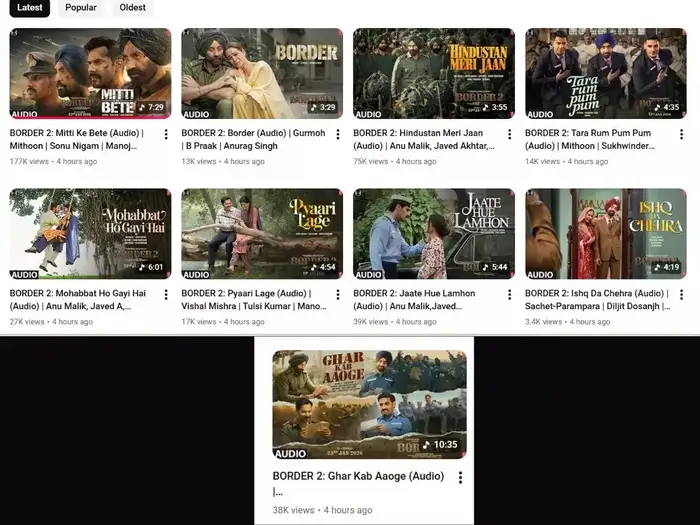Open action menu for Ishq Da Chehra
Image resolution: width=700 pixels, height=525 pixels.
[x=681, y=295]
